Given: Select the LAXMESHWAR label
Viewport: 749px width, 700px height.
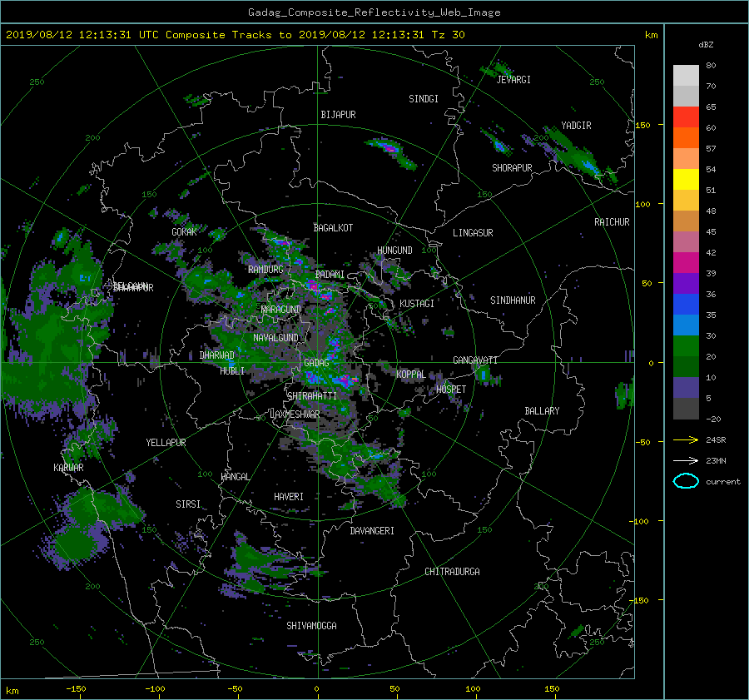Looking at the screenshot, I should (x=295, y=415).
